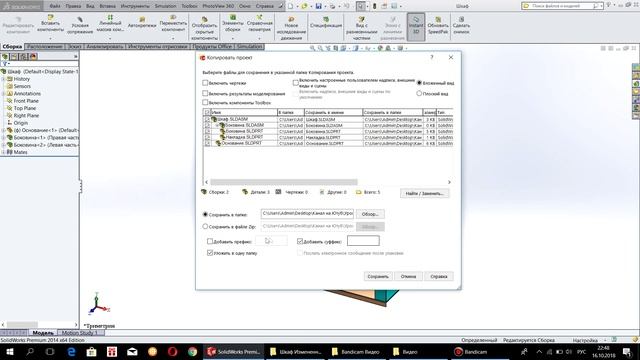
Task: Open Microsoft Edge from the taskbar
Action: [x=71, y=351]
